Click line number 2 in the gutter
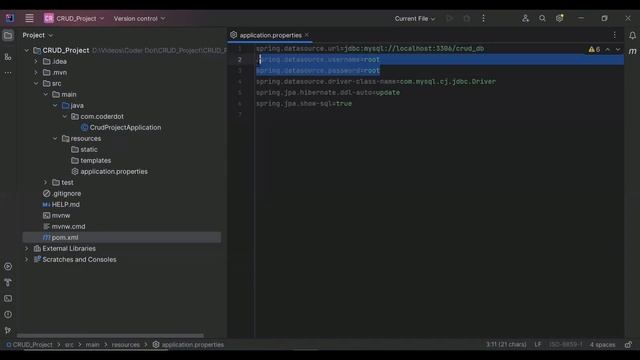The width and height of the screenshot is (640, 360). pyautogui.click(x=240, y=60)
